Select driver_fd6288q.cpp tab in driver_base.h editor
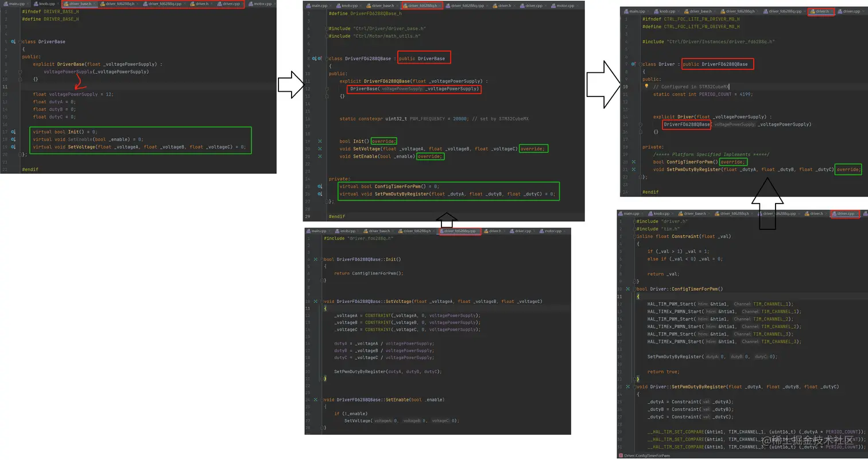This screenshot has width=868, height=460. point(165,4)
